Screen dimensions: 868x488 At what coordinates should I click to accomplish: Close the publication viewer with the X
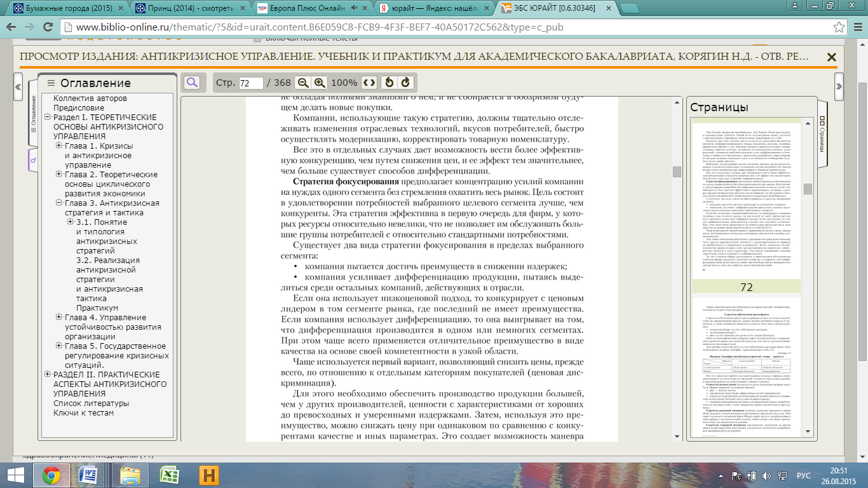pyautogui.click(x=831, y=57)
